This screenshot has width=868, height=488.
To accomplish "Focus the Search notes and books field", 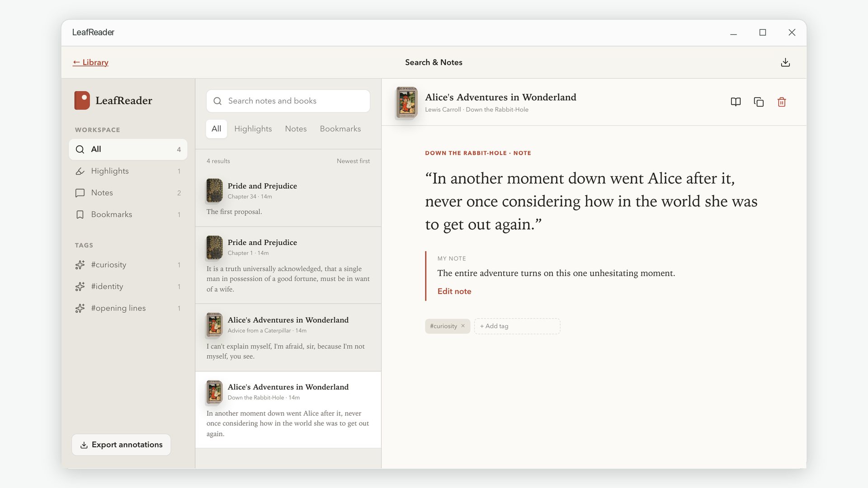I will (288, 101).
